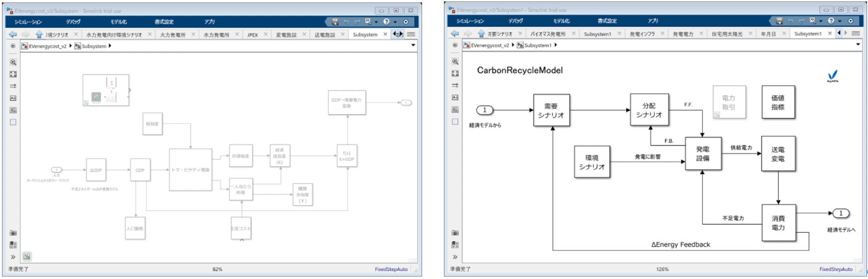
Task: Click fit-to-view icon in left window palette
Action: click(x=13, y=74)
